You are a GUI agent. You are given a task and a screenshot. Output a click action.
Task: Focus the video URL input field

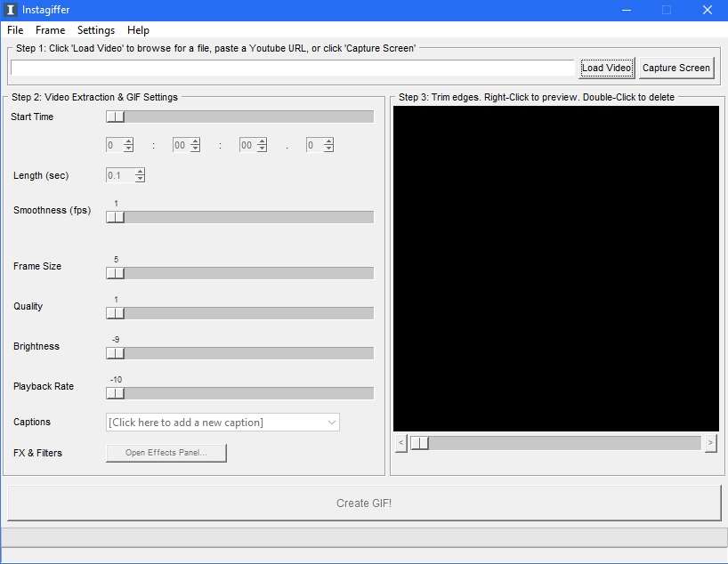(x=293, y=68)
